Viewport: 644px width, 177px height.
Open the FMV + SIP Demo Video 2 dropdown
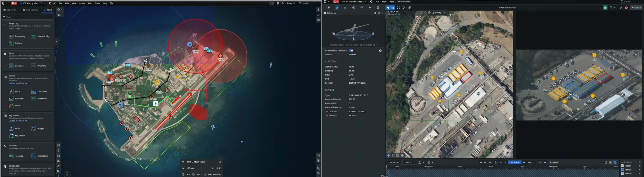tap(366, 2)
